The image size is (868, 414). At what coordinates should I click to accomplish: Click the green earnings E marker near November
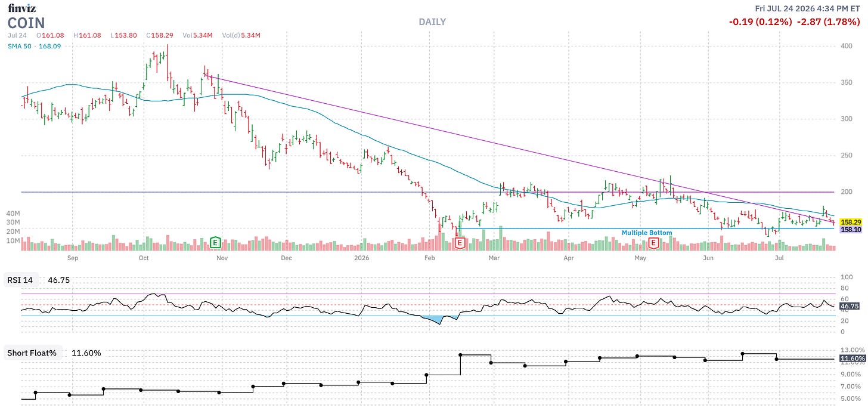pyautogui.click(x=216, y=242)
